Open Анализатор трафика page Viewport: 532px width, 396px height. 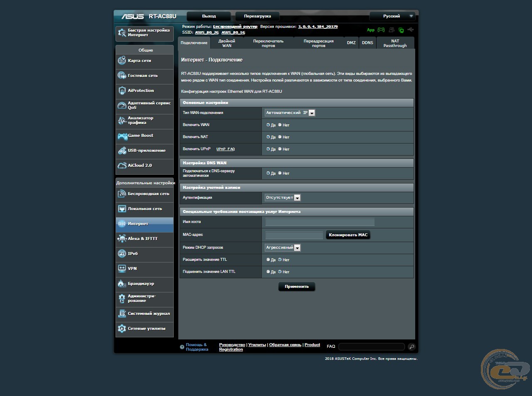(x=145, y=121)
